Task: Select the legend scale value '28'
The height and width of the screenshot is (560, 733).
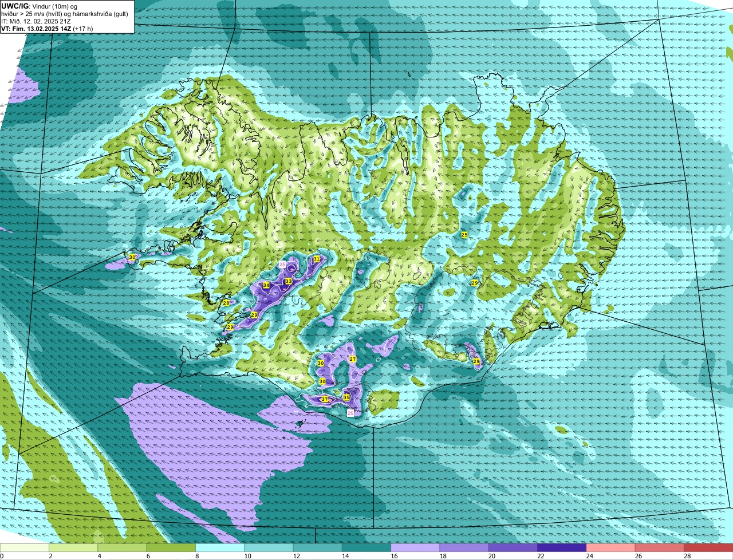Action: pos(687,555)
